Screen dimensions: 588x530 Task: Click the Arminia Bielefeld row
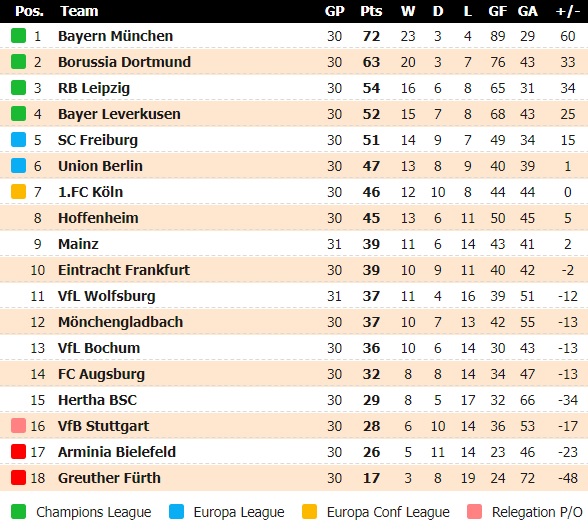point(294,452)
